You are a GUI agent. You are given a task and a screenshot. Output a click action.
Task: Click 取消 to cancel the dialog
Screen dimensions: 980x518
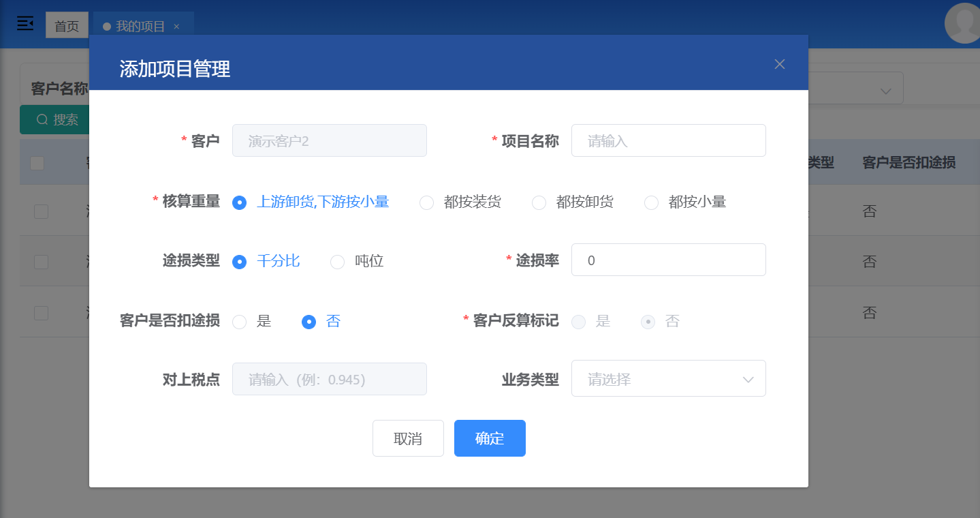[x=408, y=438]
